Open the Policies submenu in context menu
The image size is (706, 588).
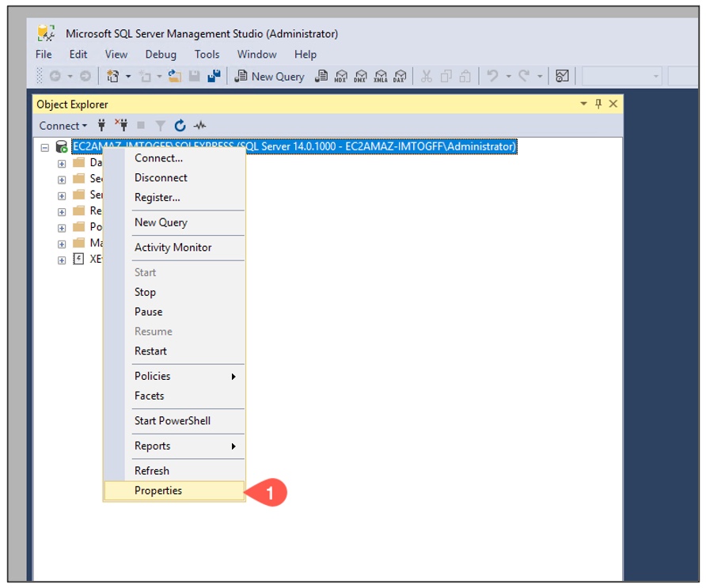coord(185,376)
